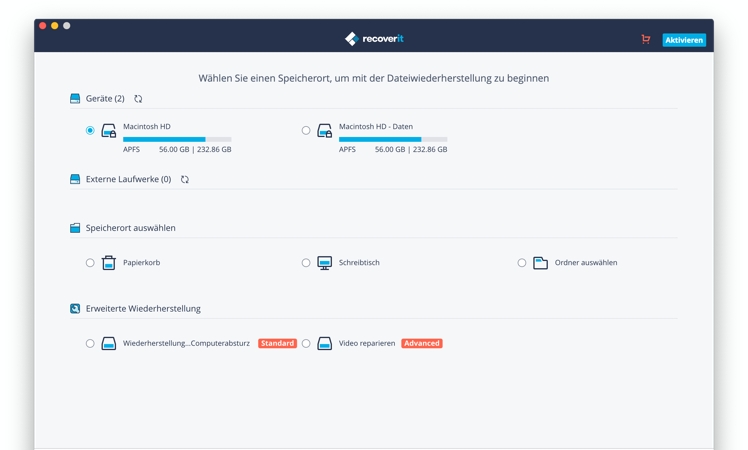Select the Video reparieren radio button
748x450 pixels.
(306, 344)
